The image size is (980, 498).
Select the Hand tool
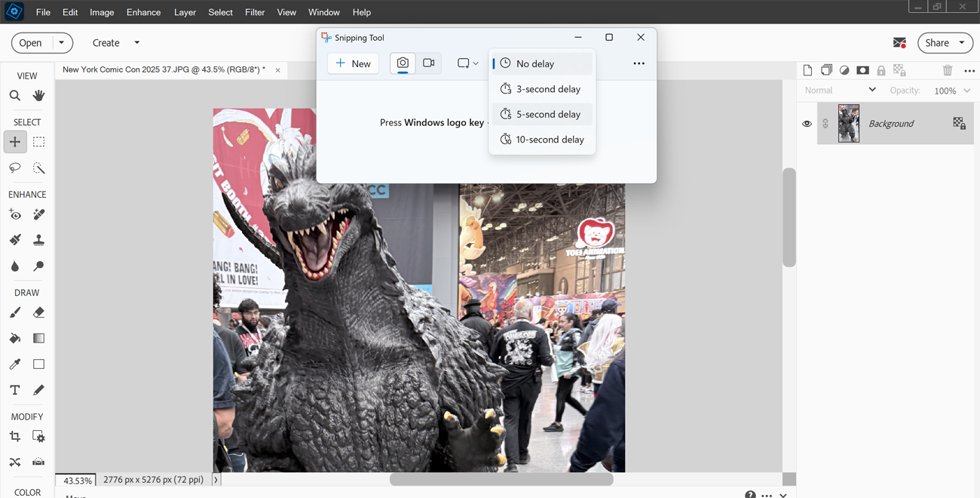click(38, 96)
